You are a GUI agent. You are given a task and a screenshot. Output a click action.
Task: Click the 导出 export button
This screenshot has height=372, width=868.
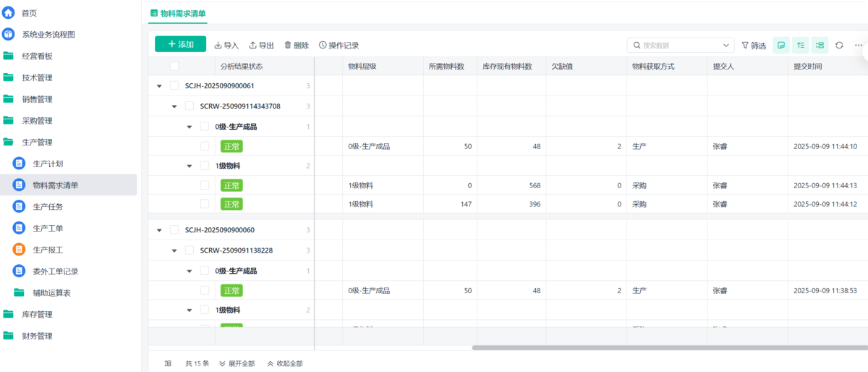click(262, 45)
